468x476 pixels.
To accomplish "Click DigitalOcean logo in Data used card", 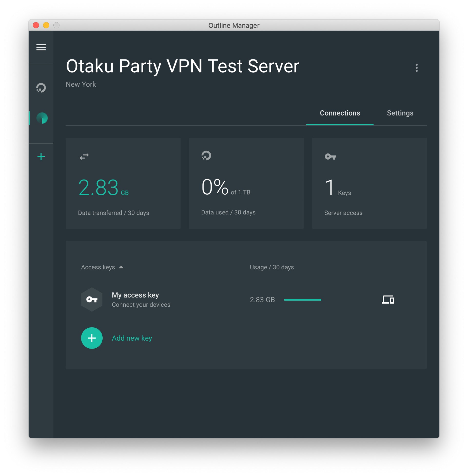I will click(206, 156).
